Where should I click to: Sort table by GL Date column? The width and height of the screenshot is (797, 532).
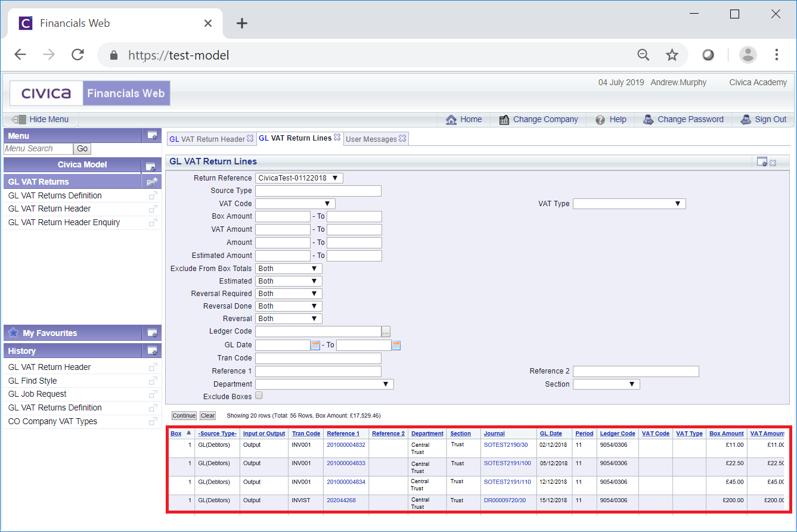(x=551, y=434)
